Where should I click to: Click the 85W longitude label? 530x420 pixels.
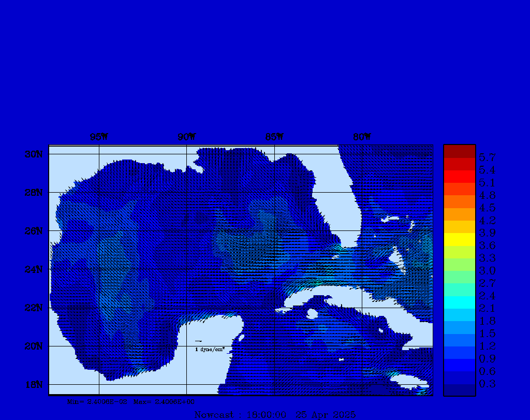coord(274,137)
